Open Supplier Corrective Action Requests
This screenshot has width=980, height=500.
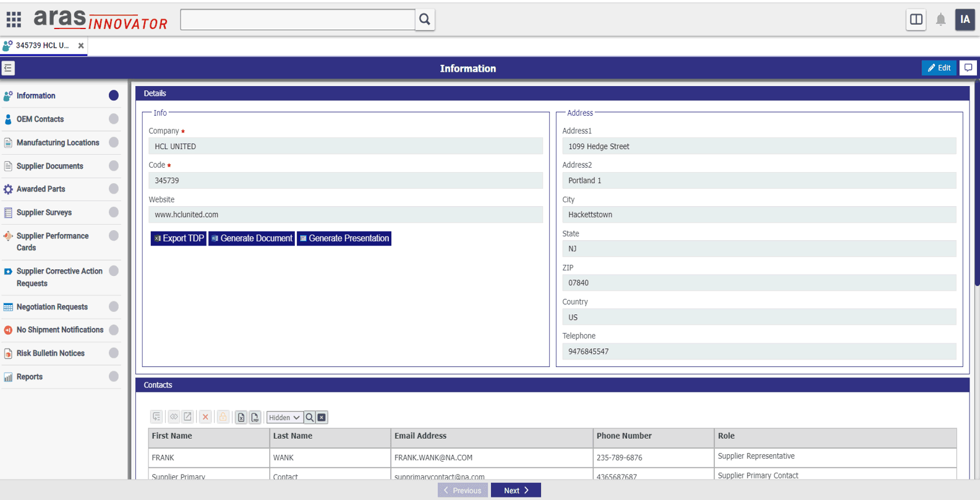pos(59,277)
